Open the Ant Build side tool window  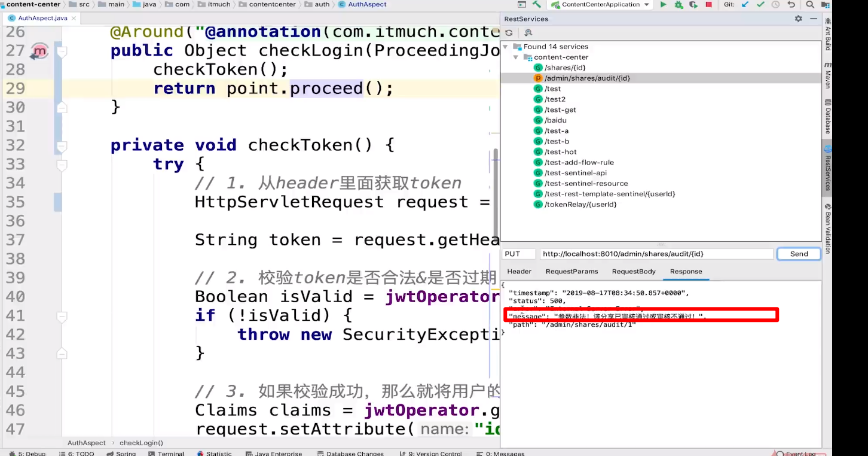pos(828,33)
